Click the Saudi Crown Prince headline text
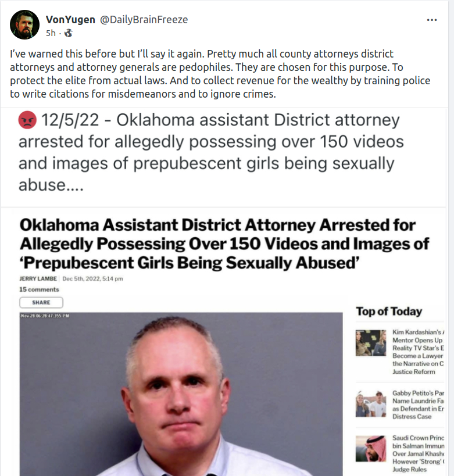The image size is (454, 476). tap(418, 453)
